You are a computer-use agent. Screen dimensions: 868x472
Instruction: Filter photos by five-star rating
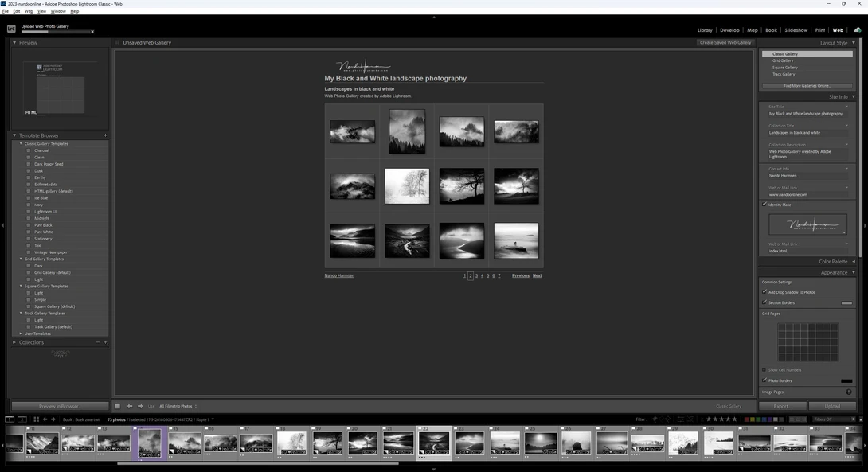pyautogui.click(x=734, y=419)
